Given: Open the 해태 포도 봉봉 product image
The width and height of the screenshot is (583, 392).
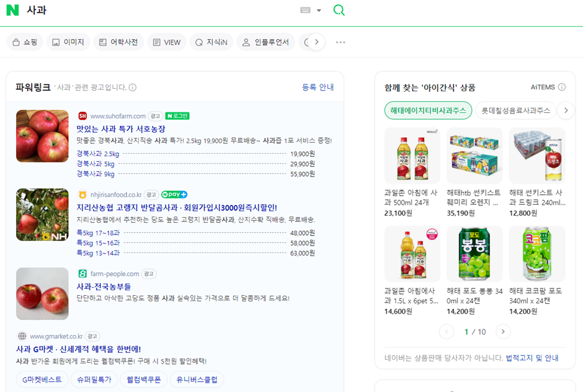Looking at the screenshot, I should [474, 254].
